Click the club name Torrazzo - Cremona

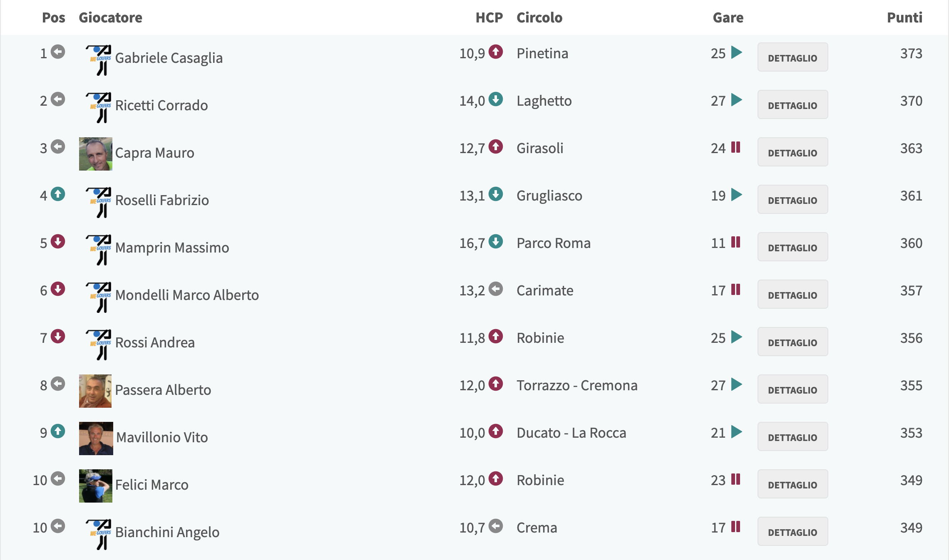577,385
